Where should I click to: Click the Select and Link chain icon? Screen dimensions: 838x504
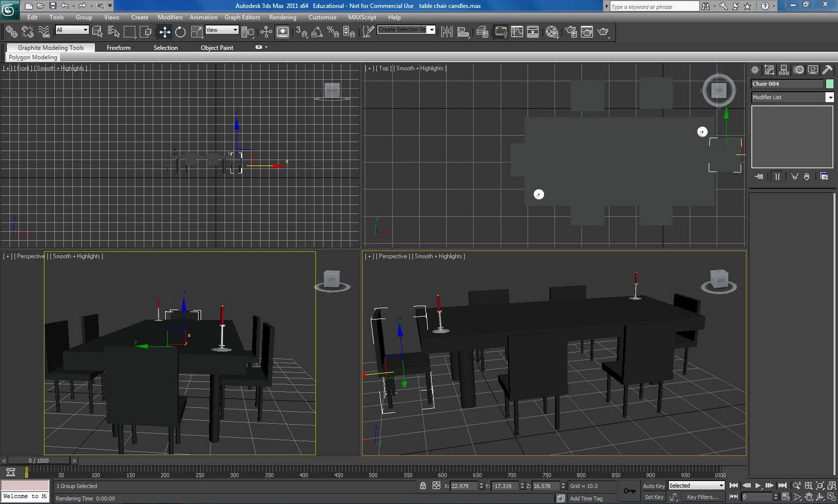coord(11,32)
